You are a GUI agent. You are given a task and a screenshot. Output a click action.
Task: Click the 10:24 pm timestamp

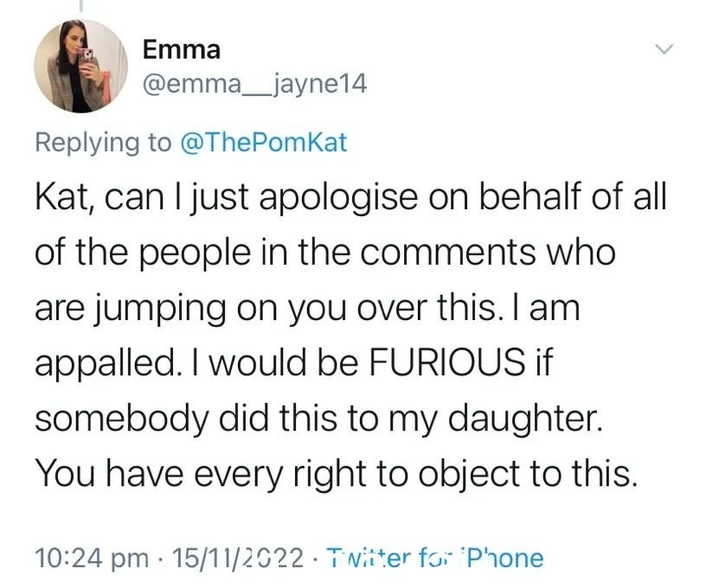(x=92, y=558)
